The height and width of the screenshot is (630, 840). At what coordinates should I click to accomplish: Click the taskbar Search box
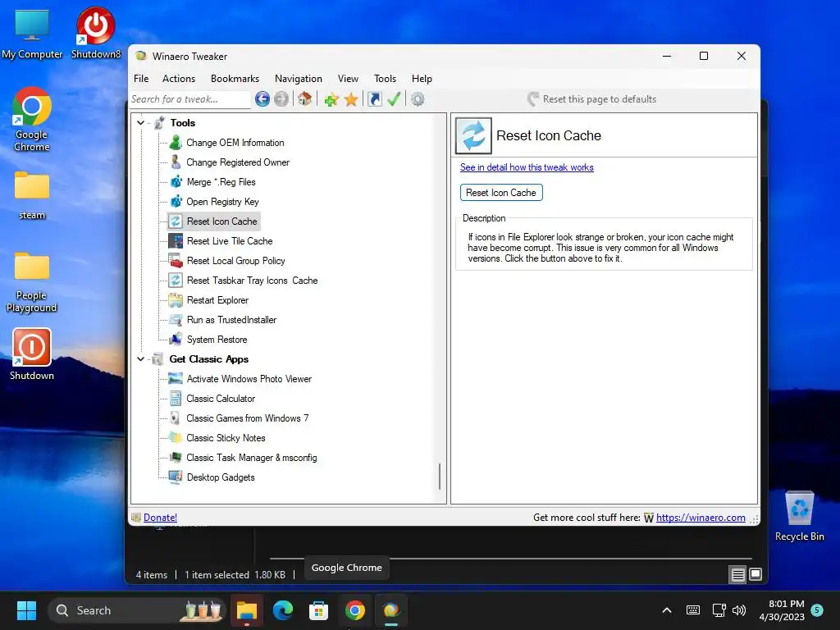coord(137,610)
